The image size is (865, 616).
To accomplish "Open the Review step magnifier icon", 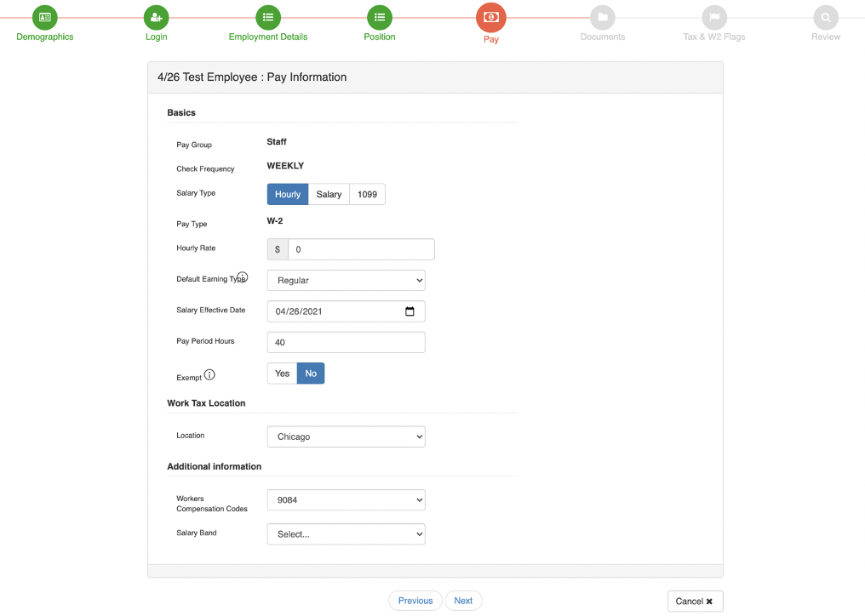I will coord(824,15).
